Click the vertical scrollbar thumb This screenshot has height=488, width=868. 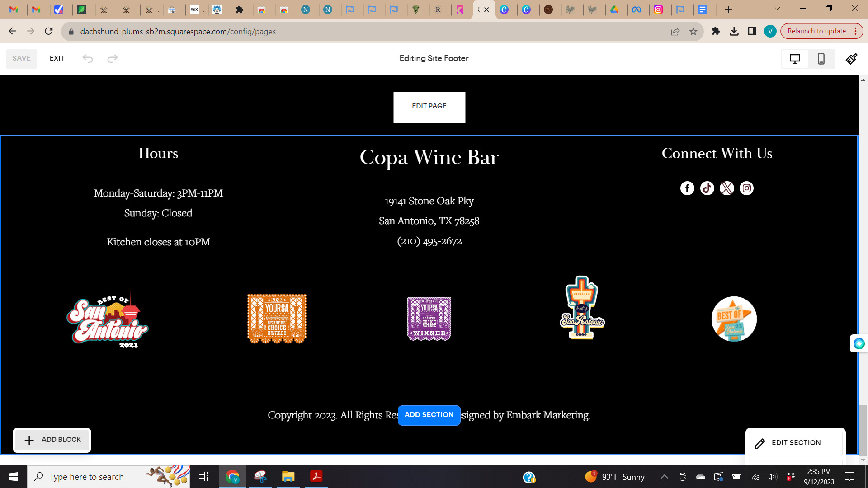(x=863, y=431)
